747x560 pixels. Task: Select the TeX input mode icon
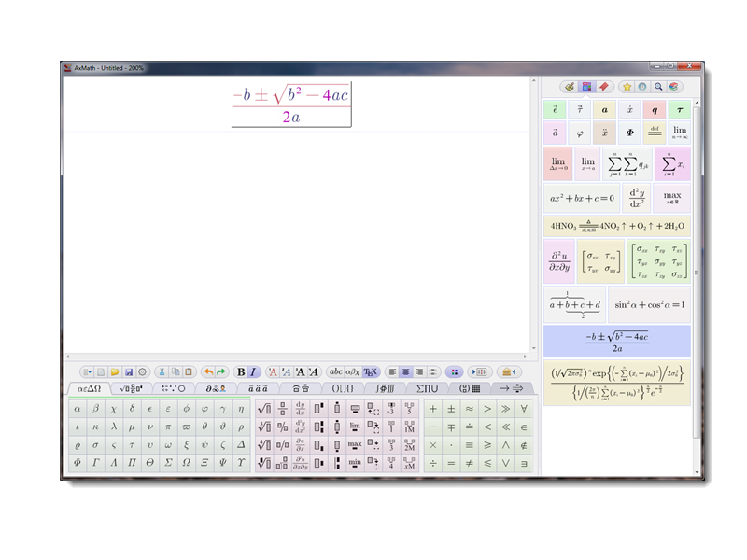tap(372, 368)
